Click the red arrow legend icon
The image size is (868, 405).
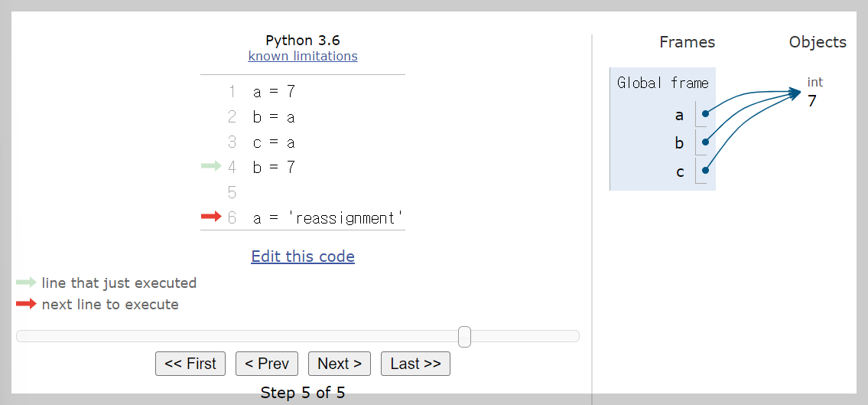(26, 304)
